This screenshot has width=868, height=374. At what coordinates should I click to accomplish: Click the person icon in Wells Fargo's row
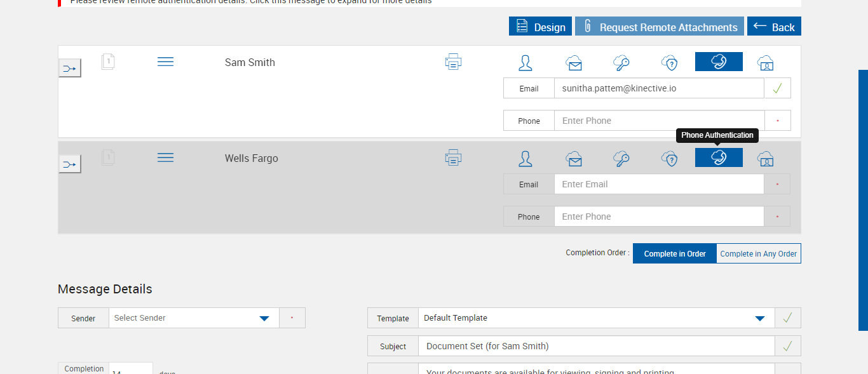526,158
